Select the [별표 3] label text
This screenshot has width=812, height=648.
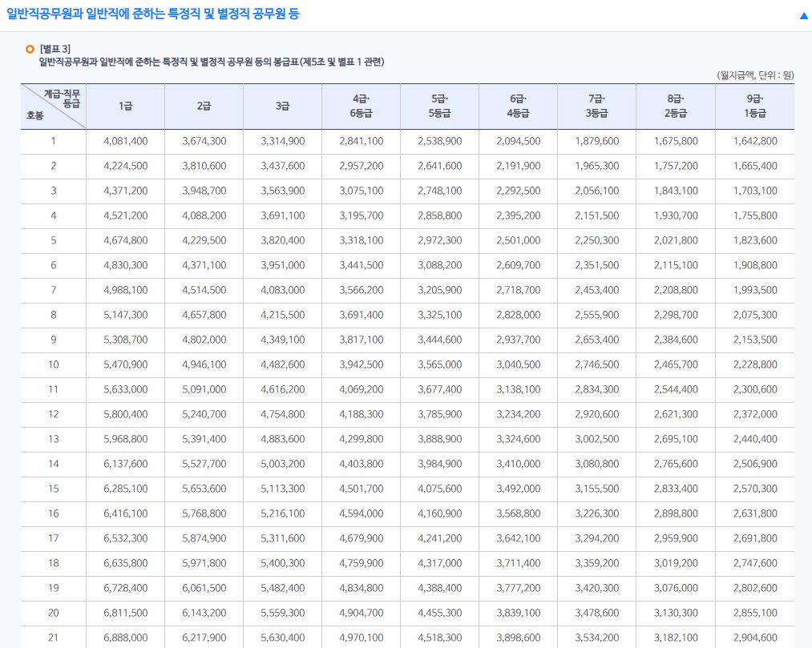click(55, 49)
